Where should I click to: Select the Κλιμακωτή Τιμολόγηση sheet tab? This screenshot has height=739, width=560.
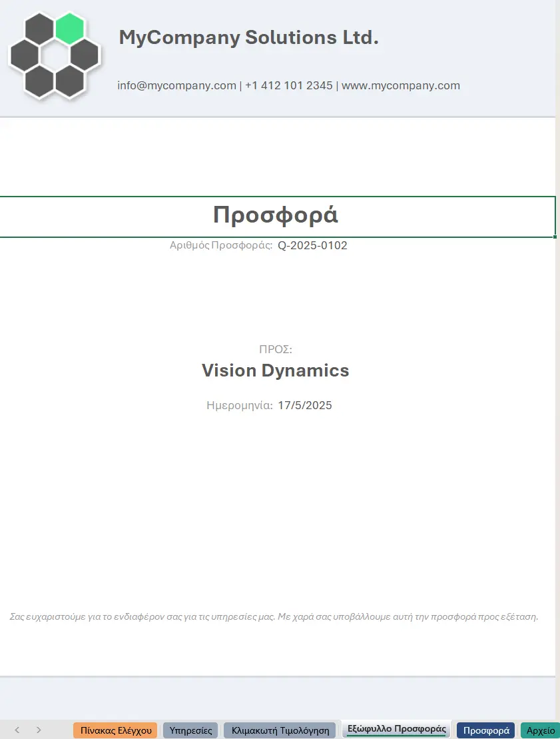pos(280,730)
